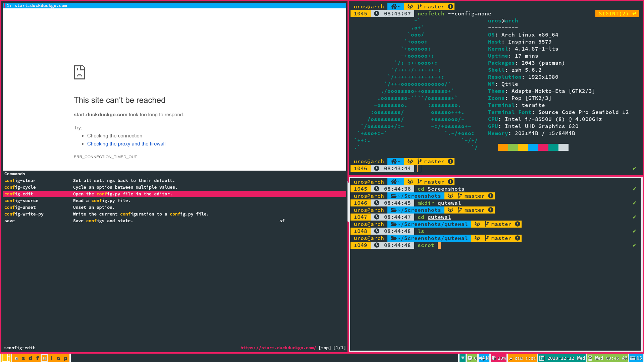644x362 pixels.
Task: Pick config-write-py from commands list
Action: pyautogui.click(x=24, y=214)
